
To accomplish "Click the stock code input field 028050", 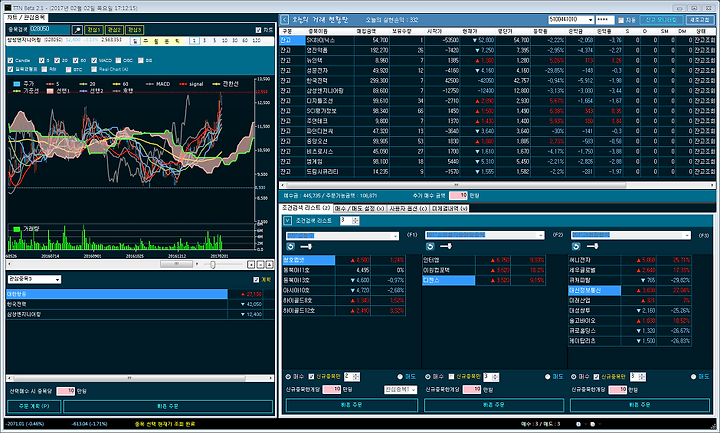I will (x=50, y=29).
